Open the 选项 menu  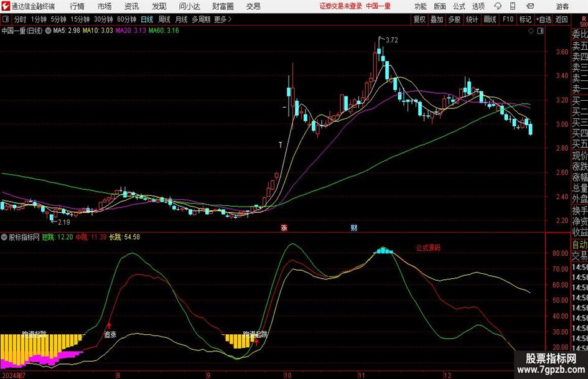coord(478,6)
